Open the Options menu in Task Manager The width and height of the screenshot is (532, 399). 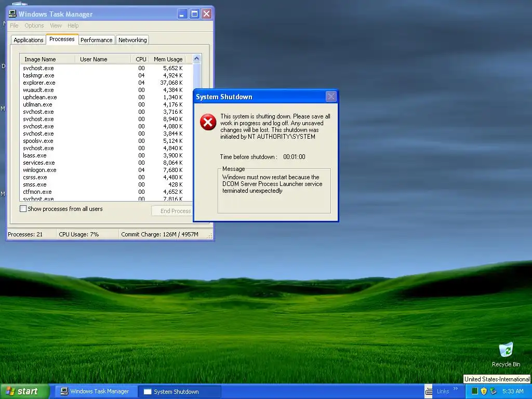[x=34, y=25]
